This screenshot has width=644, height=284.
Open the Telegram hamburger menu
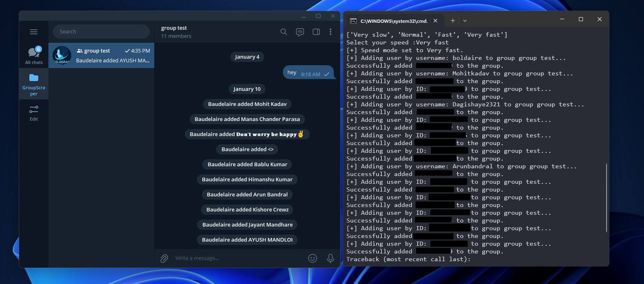tap(34, 32)
